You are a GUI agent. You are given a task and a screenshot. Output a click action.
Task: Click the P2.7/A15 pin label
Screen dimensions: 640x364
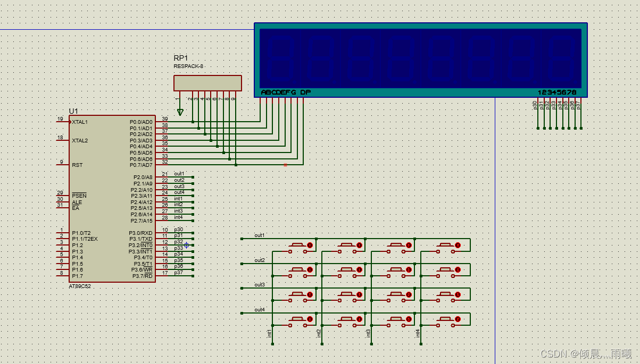tap(142, 221)
